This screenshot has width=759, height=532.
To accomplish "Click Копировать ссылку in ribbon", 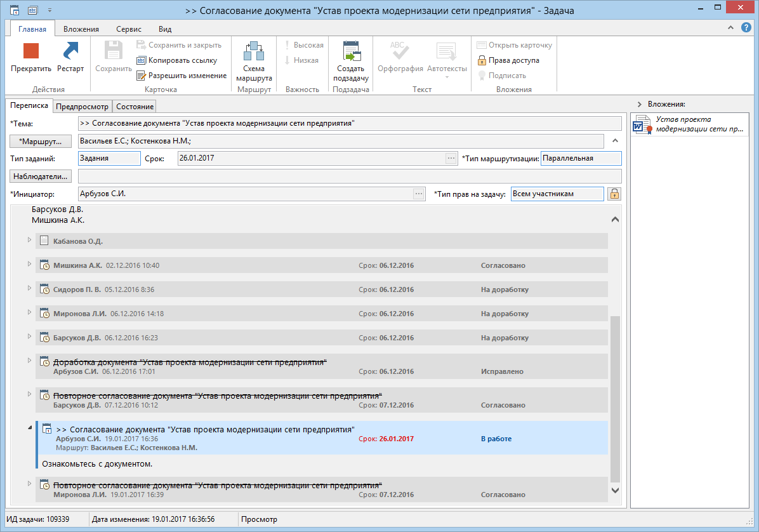I will (x=176, y=60).
